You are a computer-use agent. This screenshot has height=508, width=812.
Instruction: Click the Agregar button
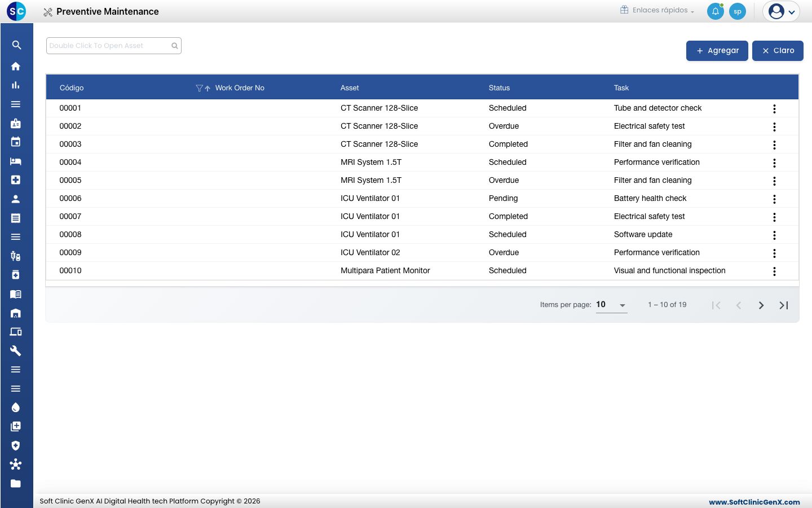coord(717,51)
